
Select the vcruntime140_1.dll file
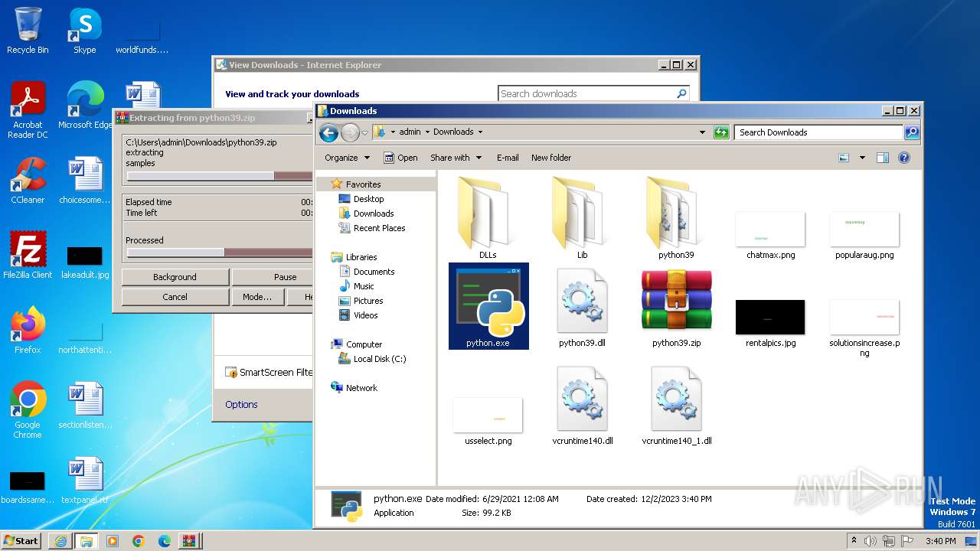(x=677, y=406)
